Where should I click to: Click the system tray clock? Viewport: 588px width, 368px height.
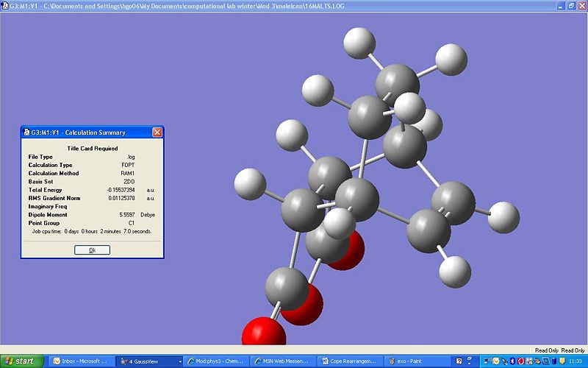tap(576, 361)
